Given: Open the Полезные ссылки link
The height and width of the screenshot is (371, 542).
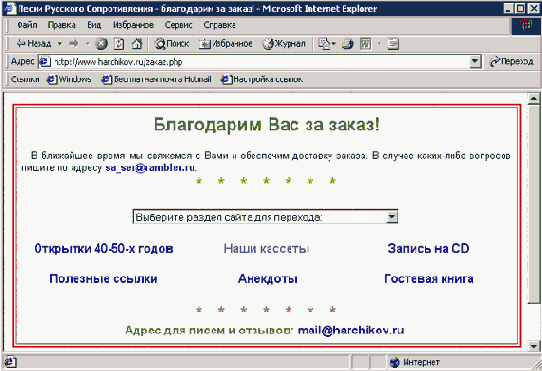Looking at the screenshot, I should (103, 279).
